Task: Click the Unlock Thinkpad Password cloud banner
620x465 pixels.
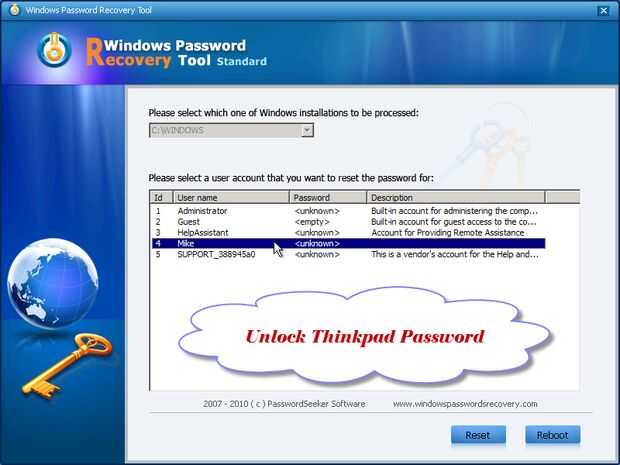Action: point(365,336)
